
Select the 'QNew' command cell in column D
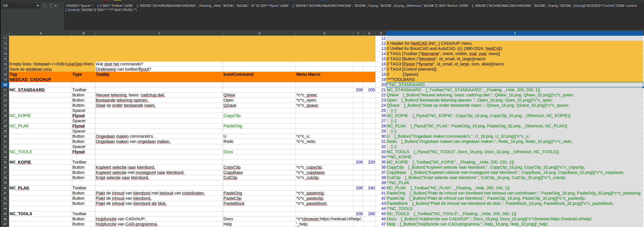[259, 95]
